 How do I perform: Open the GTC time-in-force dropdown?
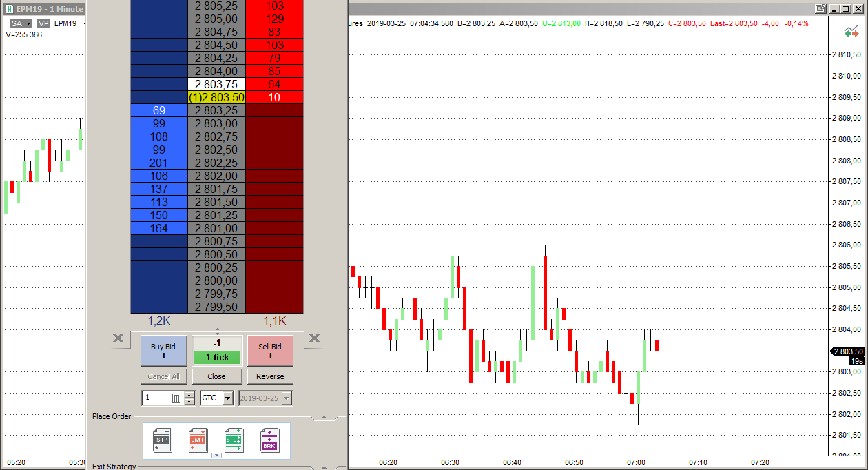227,398
